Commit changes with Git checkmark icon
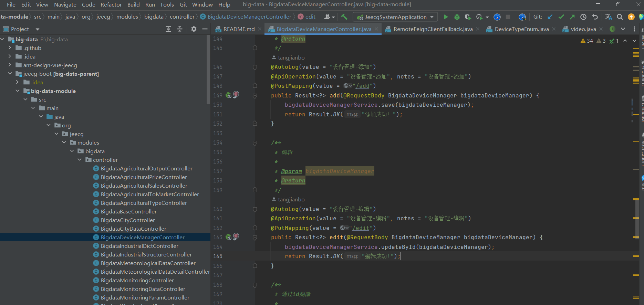The image size is (644, 305). tap(561, 17)
